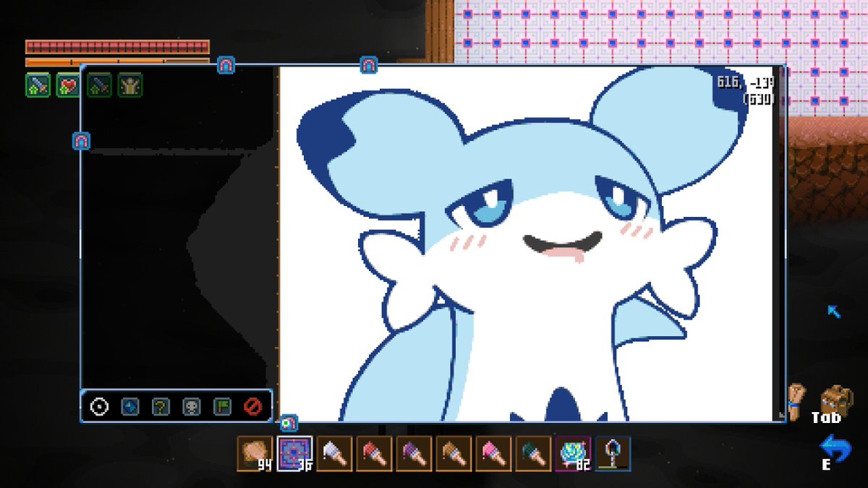Click the red health bar
This screenshot has height=488, width=868.
point(117,46)
